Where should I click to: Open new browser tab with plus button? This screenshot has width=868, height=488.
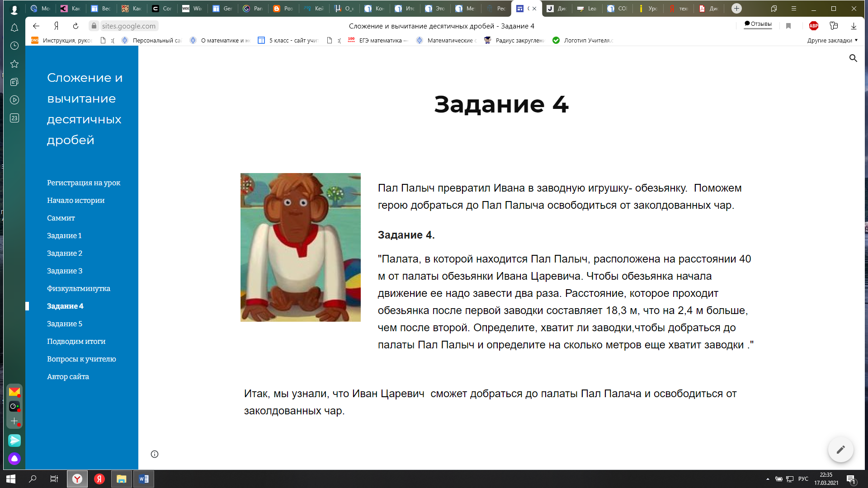click(736, 9)
